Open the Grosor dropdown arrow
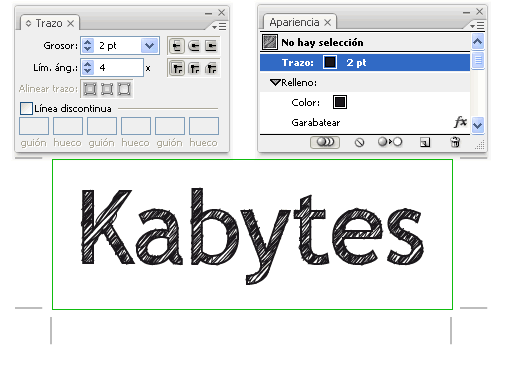The image size is (511, 370). [x=149, y=46]
